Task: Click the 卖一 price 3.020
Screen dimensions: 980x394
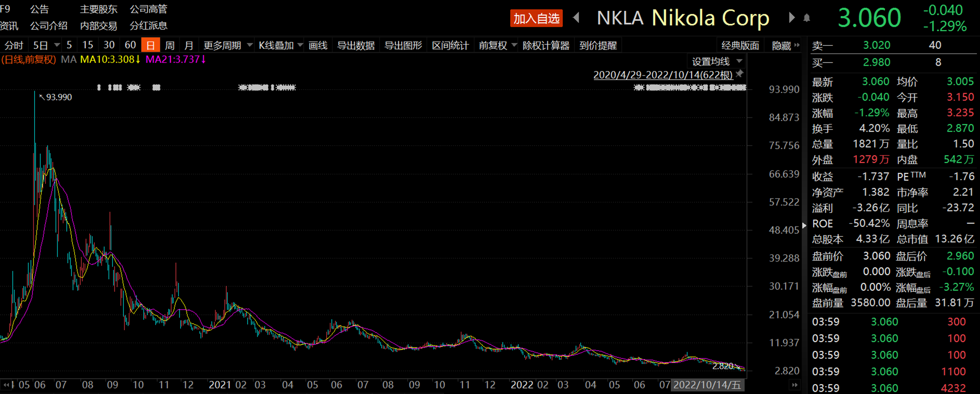Action: [876, 45]
